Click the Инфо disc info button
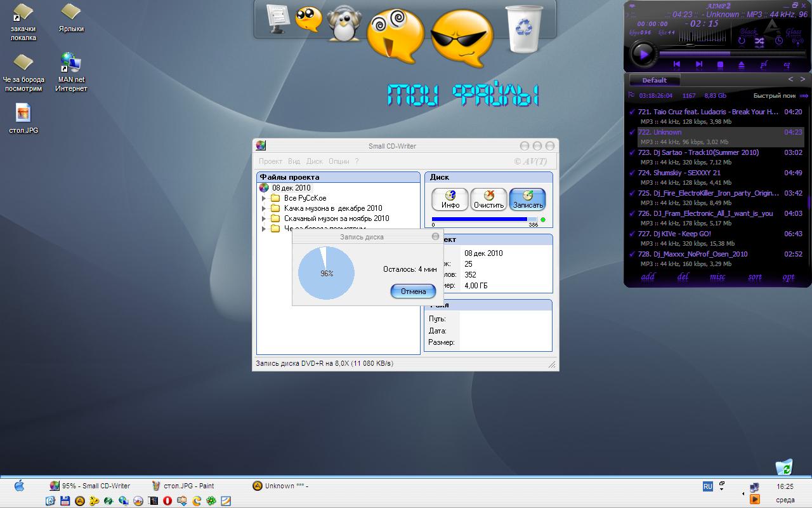This screenshot has width=812, height=508. coord(450,199)
